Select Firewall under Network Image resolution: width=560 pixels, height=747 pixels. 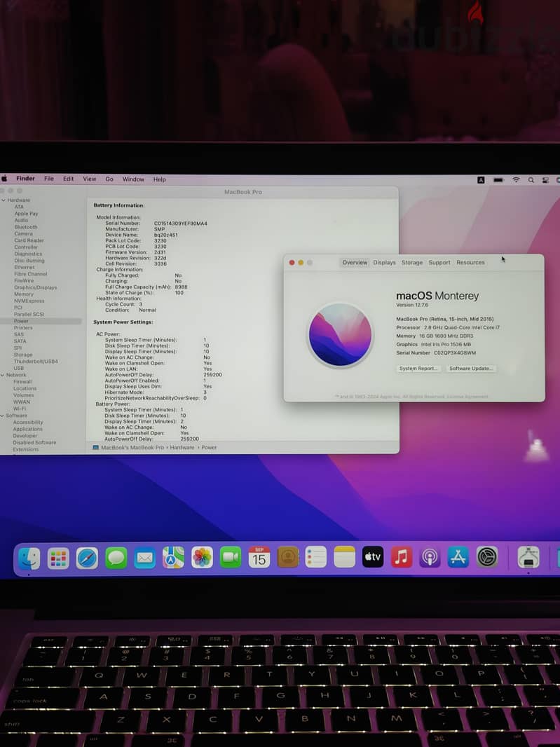pos(22,382)
